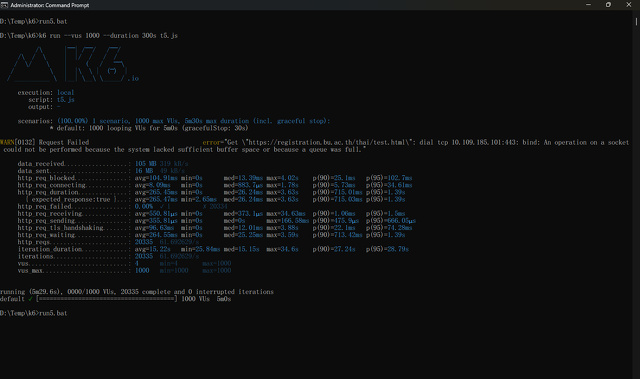Click 'max=34.63ms' in http_req_receiving row

(x=286, y=213)
